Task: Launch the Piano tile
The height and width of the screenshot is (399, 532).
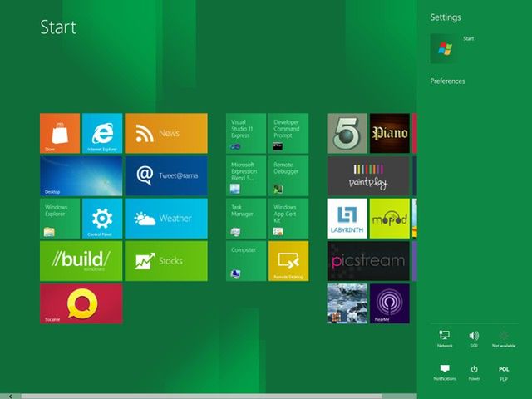Action: [390, 133]
